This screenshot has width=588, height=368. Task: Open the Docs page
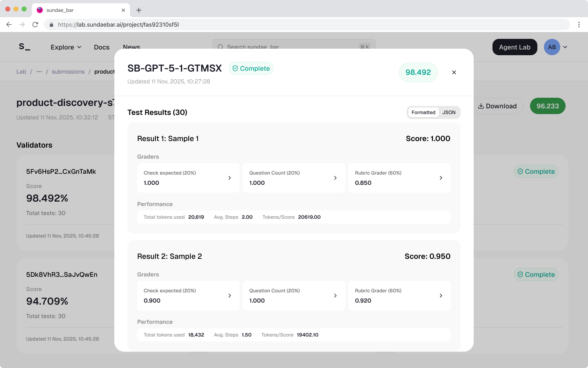pyautogui.click(x=102, y=47)
